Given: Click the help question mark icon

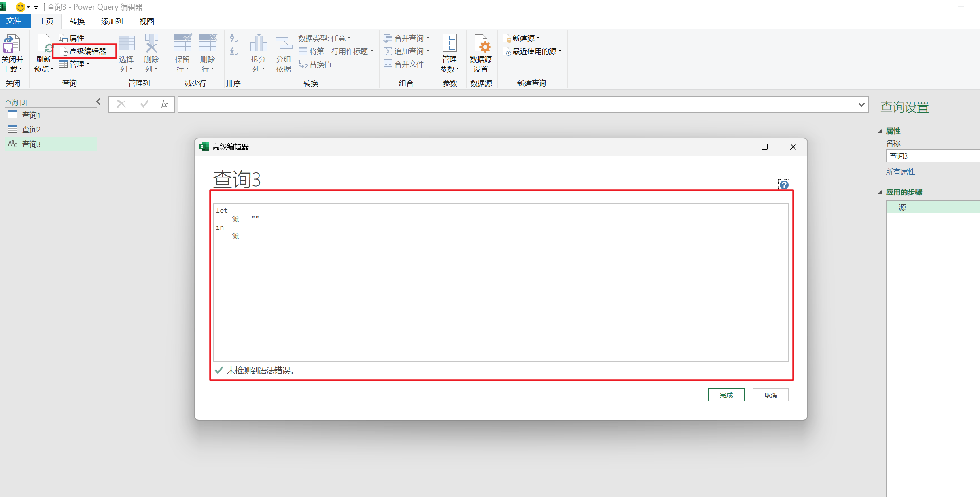Looking at the screenshot, I should click(x=784, y=185).
